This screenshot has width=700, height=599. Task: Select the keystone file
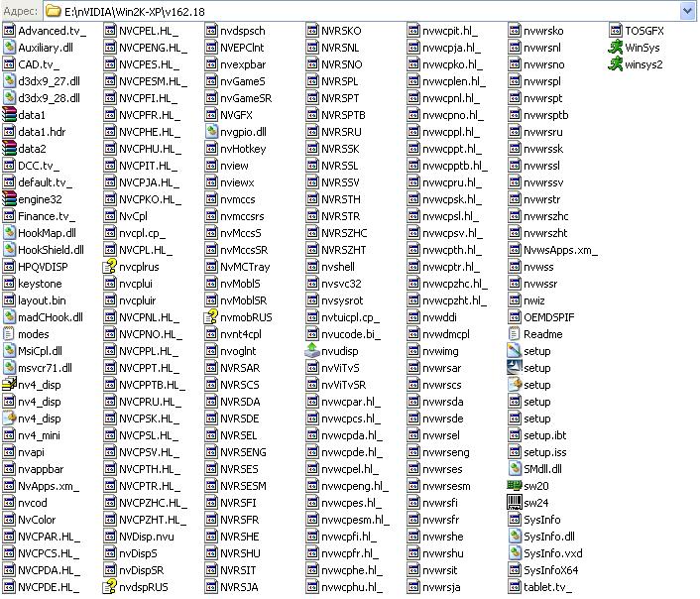click(32, 284)
